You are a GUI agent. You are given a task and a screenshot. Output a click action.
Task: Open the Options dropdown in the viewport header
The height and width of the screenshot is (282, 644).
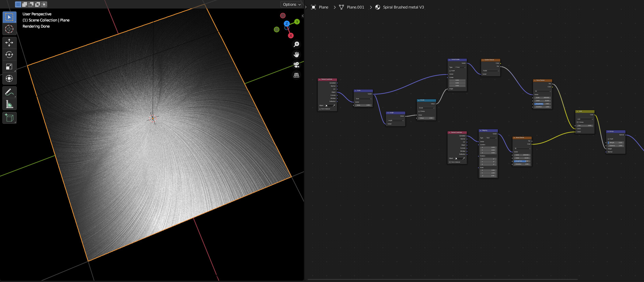[292, 4]
